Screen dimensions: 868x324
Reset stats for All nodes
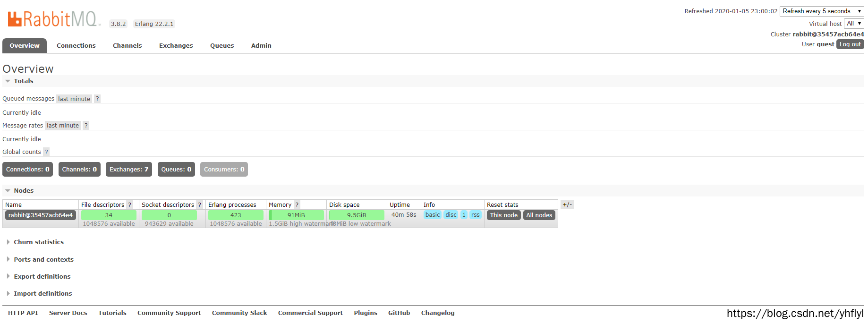[x=539, y=215]
